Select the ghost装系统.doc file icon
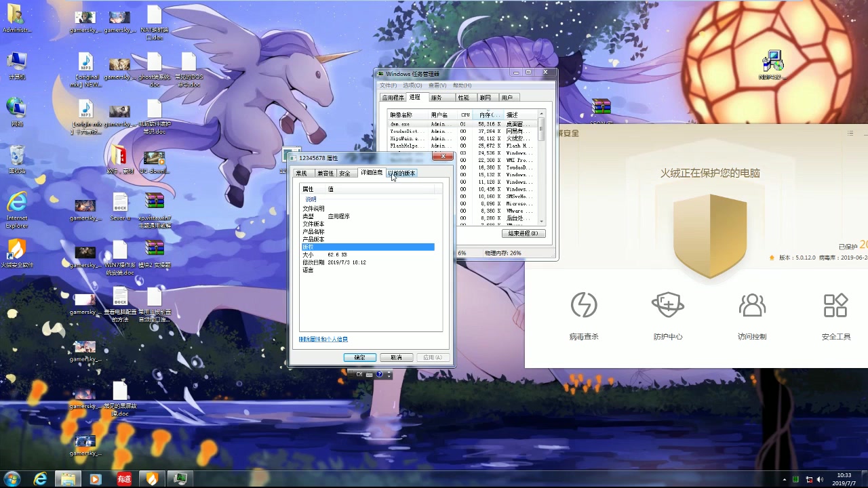This screenshot has height=488, width=868. point(155,70)
